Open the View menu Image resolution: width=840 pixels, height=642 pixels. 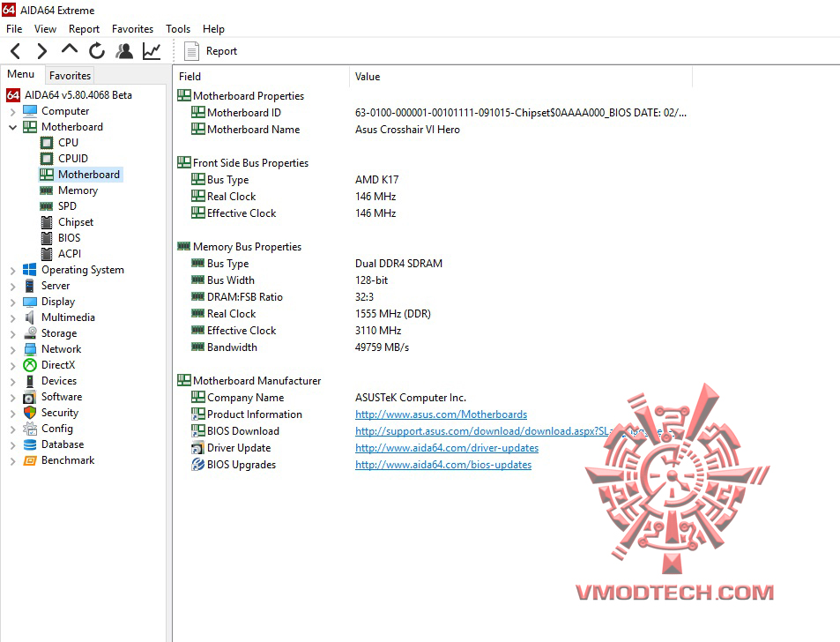tap(46, 29)
